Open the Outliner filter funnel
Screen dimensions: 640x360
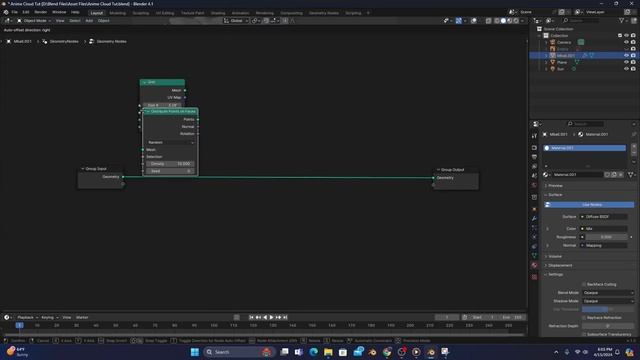(x=622, y=20)
